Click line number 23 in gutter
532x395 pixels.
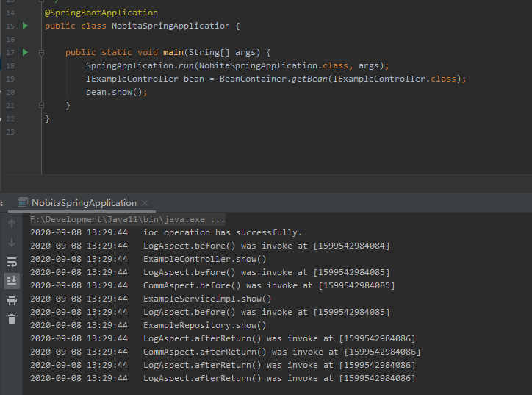pyautogui.click(x=10, y=132)
